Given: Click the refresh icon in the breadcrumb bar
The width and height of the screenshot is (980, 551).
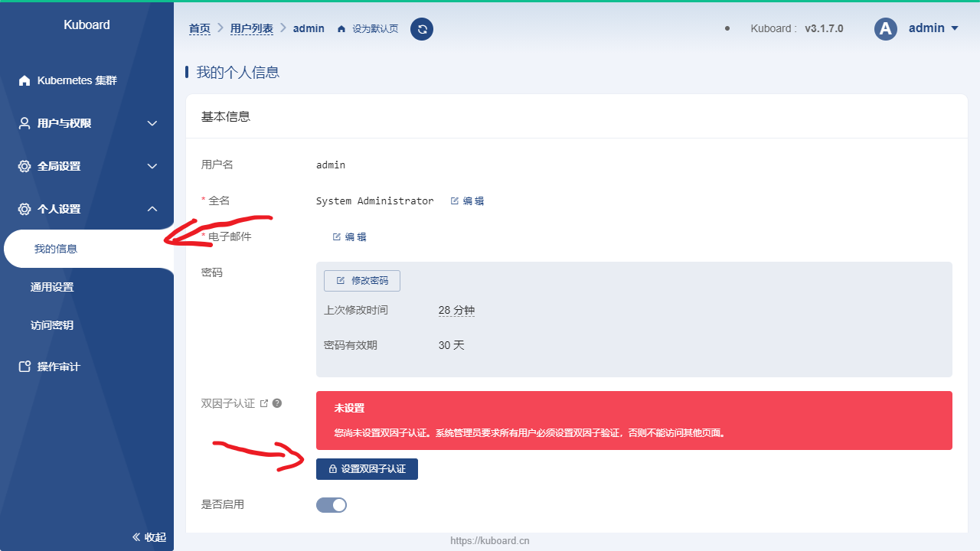Looking at the screenshot, I should 422,28.
